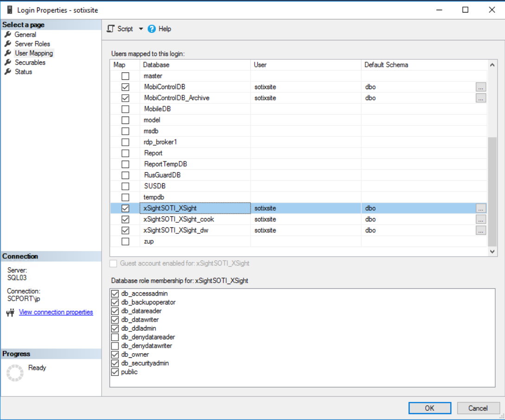This screenshot has width=505, height=420.
Task: Enable mapping for the master database
Action: coord(125,76)
